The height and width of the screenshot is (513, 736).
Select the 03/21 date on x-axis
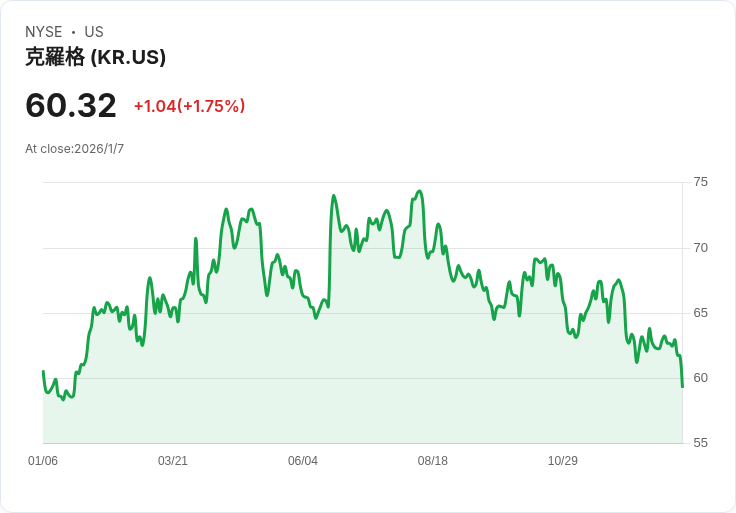pyautogui.click(x=173, y=461)
